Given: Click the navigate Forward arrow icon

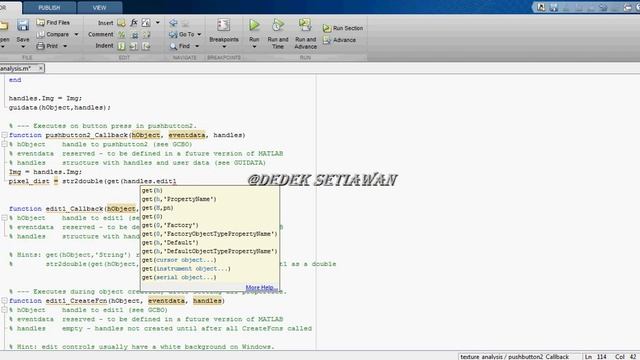Looking at the screenshot, I should click(x=186, y=23).
